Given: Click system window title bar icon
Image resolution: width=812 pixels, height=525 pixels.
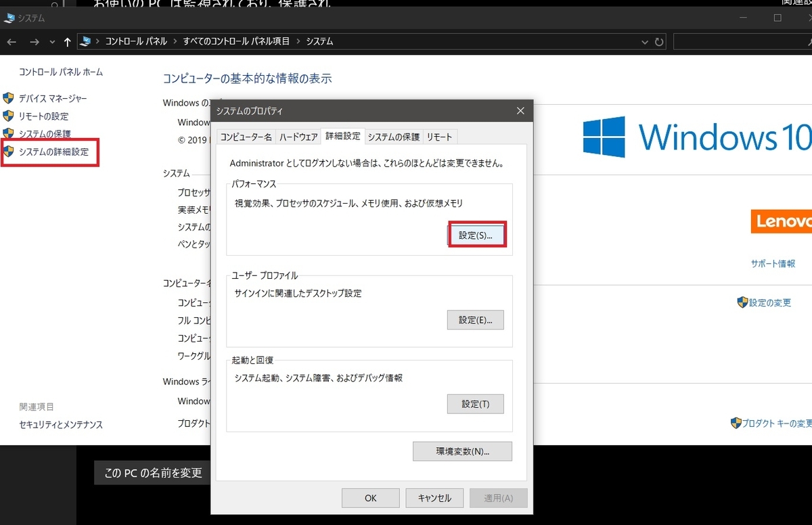Looking at the screenshot, I should tap(9, 18).
